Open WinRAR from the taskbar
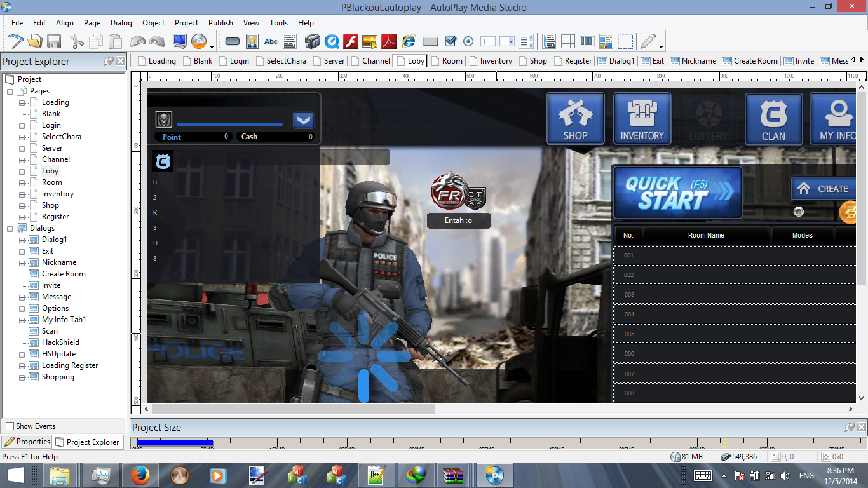Screen dimensions: 868x488 click(x=454, y=475)
